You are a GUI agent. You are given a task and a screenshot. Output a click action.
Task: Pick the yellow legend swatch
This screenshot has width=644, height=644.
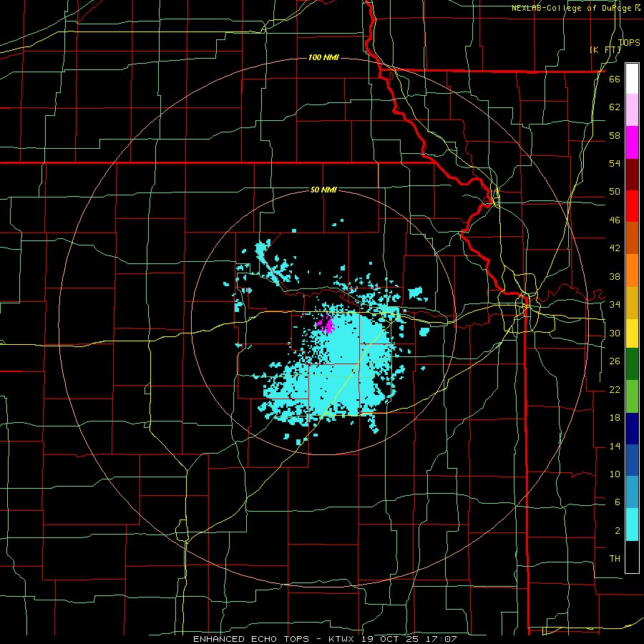tap(632, 333)
